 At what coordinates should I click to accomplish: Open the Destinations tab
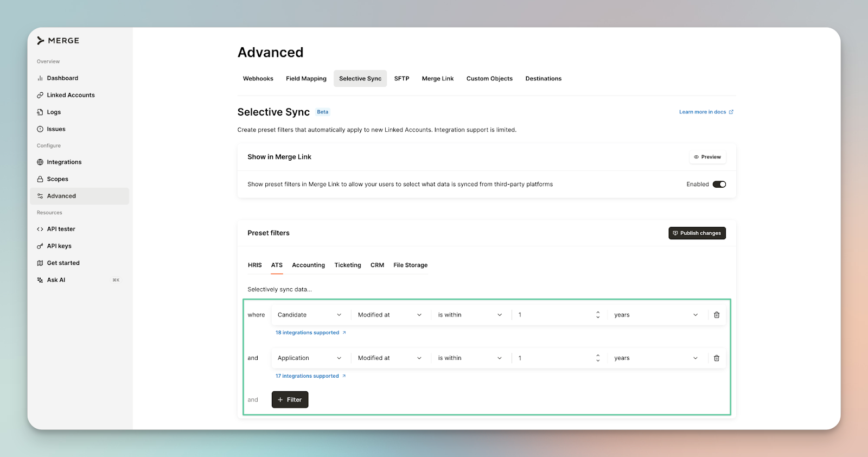[544, 79]
